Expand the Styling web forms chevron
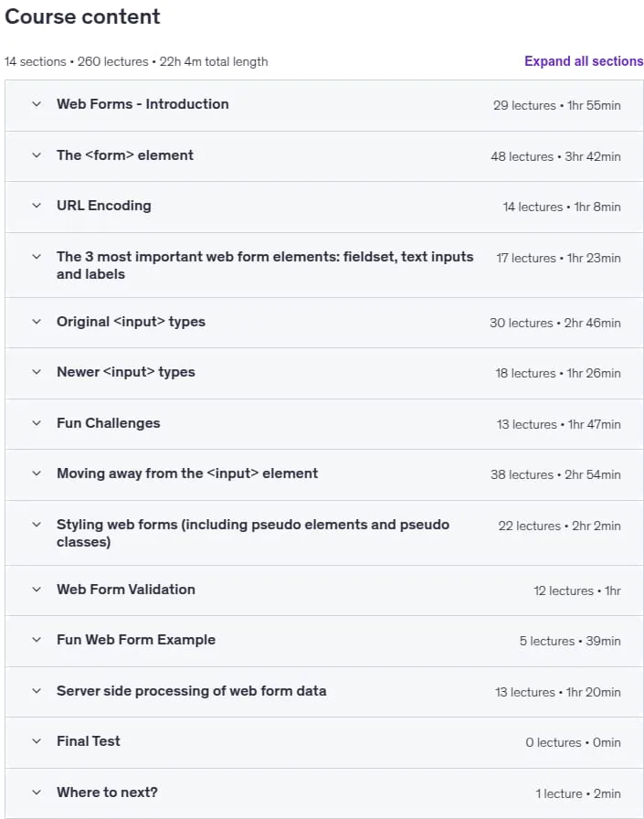This screenshot has height=819, width=644. pos(37,525)
